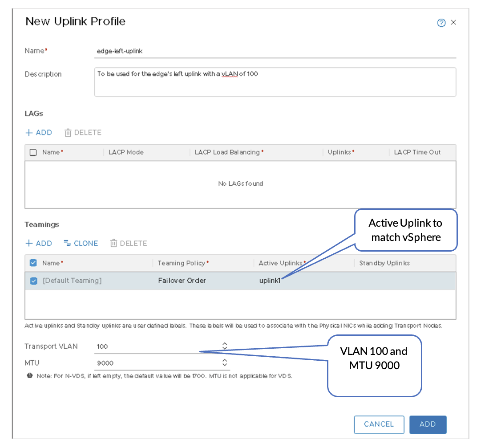Click the plus ADD icon under Teamings

tap(29, 243)
